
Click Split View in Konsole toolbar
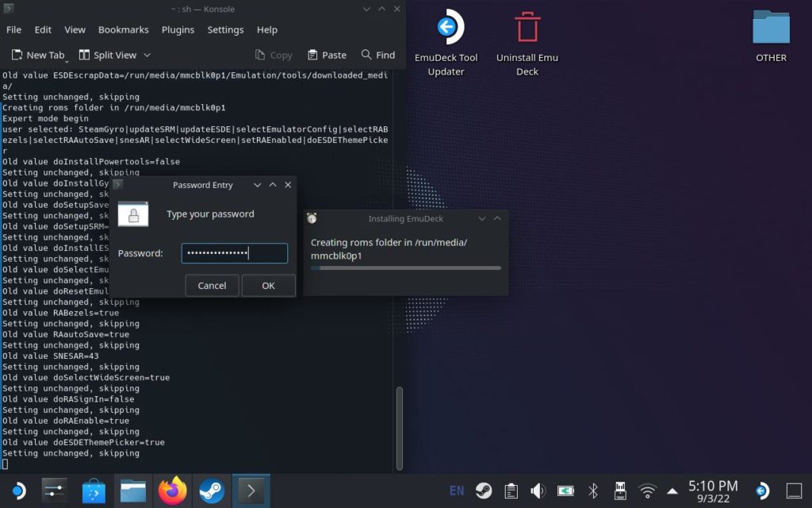pos(108,55)
